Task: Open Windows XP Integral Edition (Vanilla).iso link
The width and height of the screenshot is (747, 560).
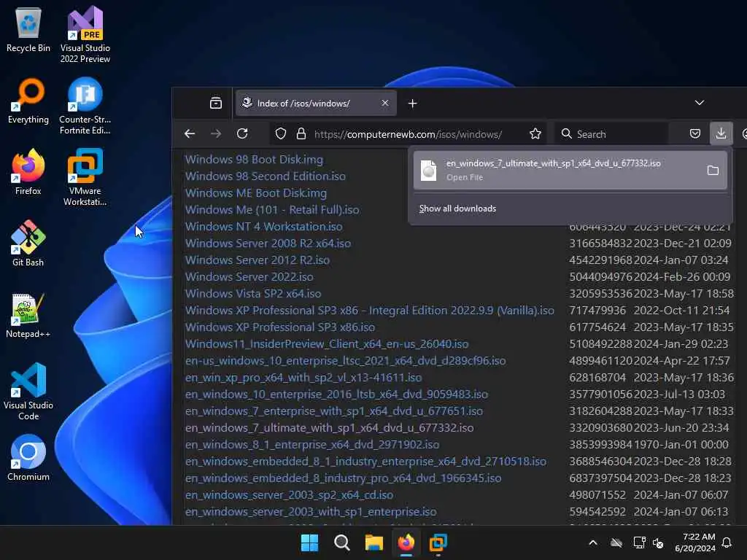Action: [370, 311]
